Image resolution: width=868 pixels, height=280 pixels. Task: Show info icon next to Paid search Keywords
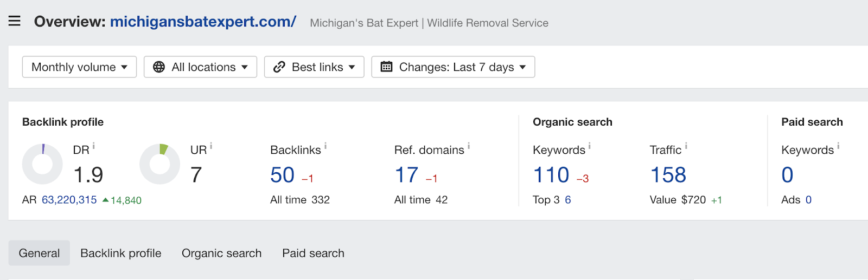click(838, 146)
